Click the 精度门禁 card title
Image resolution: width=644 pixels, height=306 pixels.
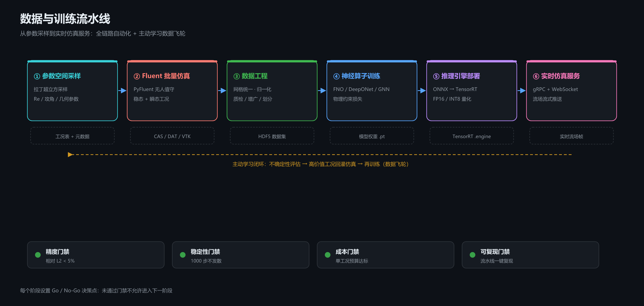[58, 251]
